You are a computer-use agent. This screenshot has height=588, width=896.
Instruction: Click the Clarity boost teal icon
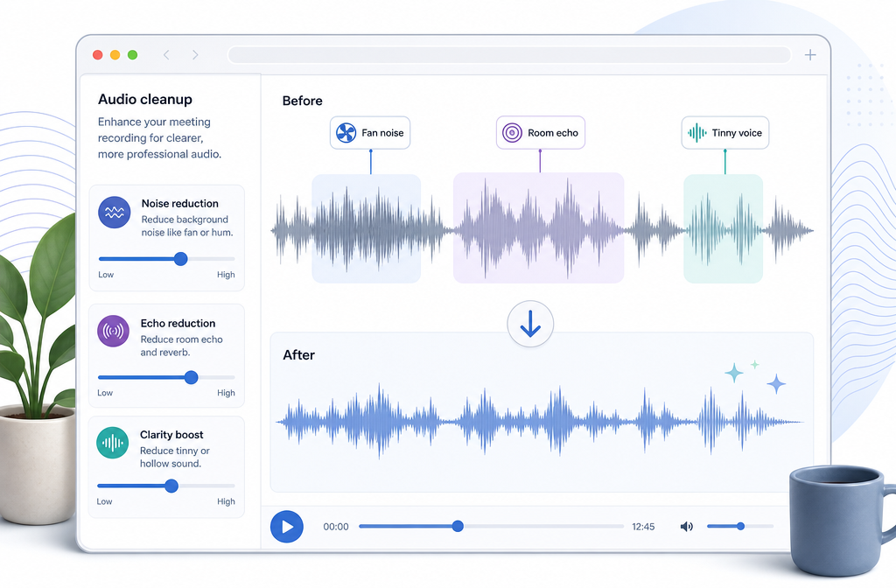point(113,443)
